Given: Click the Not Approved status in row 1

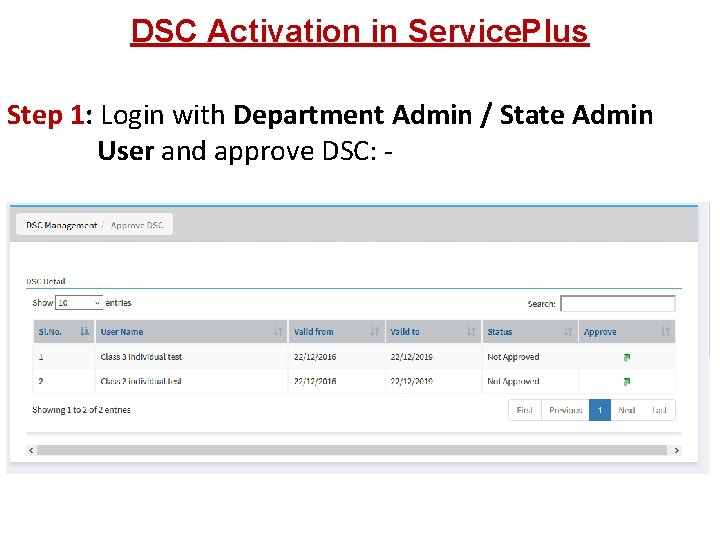Looking at the screenshot, I should 513,357.
